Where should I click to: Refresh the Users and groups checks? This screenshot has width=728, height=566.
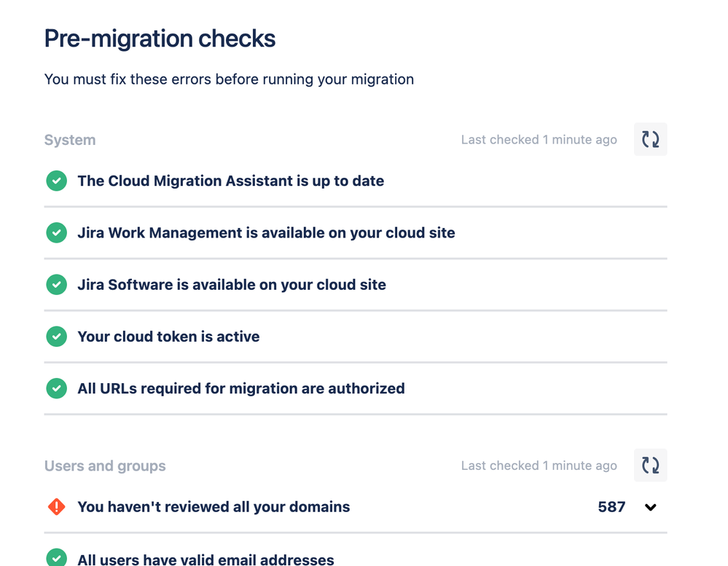(650, 465)
